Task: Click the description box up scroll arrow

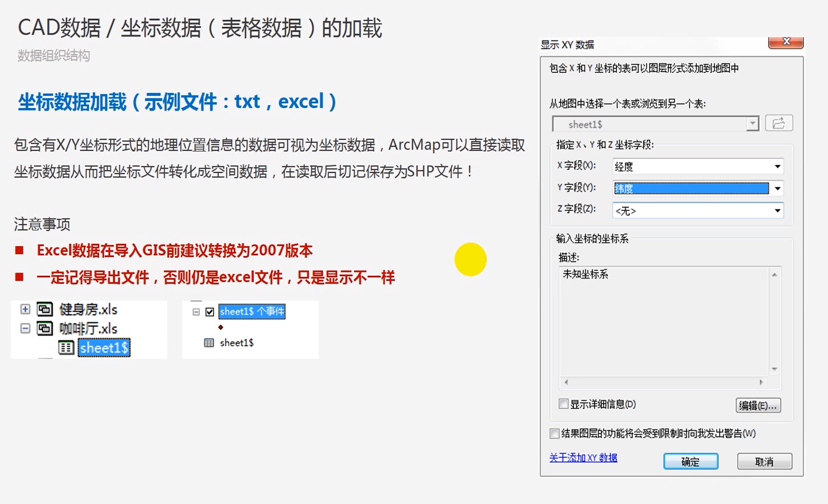Action: pos(774,274)
